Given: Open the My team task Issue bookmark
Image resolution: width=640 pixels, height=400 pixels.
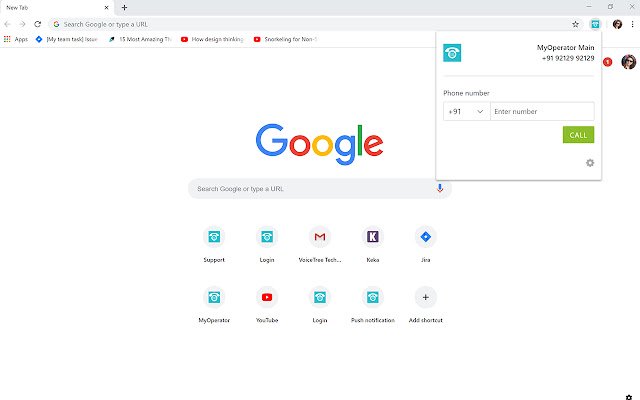Looking at the screenshot, I should 67,39.
